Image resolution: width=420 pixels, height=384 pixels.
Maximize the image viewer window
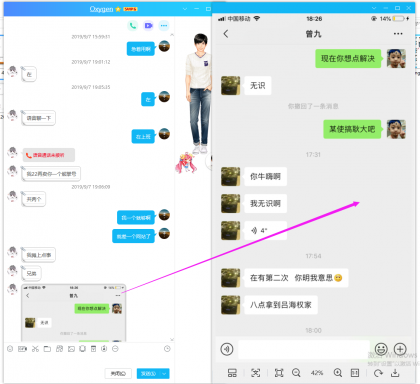click(397, 8)
